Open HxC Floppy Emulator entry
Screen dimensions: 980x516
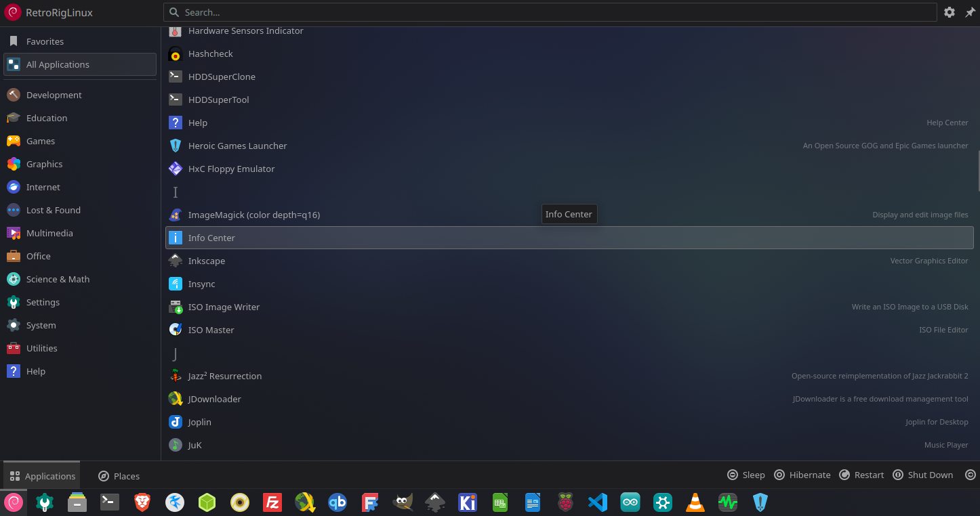point(231,169)
